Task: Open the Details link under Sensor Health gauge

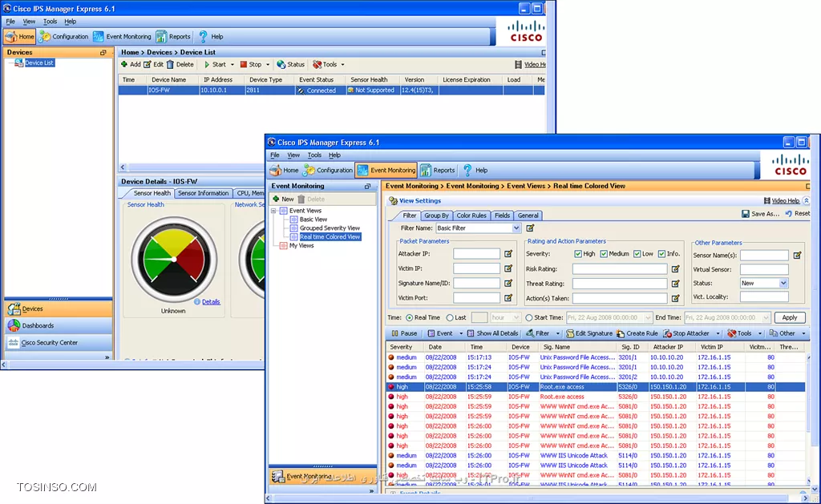Action: pyautogui.click(x=211, y=302)
